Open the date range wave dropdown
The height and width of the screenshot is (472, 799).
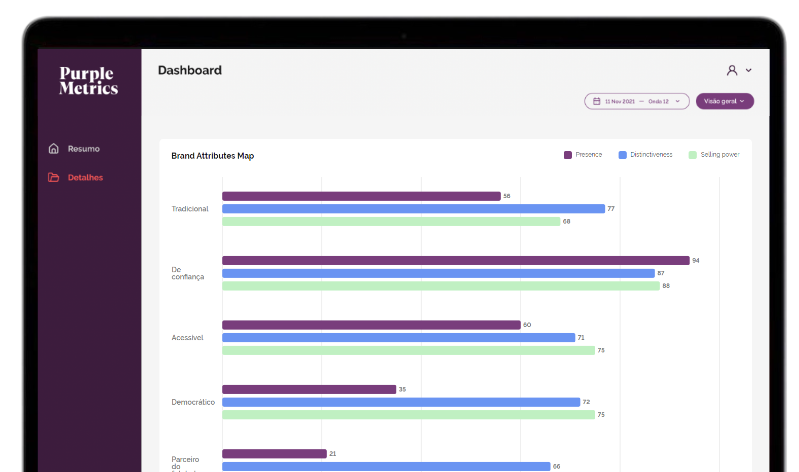636,101
